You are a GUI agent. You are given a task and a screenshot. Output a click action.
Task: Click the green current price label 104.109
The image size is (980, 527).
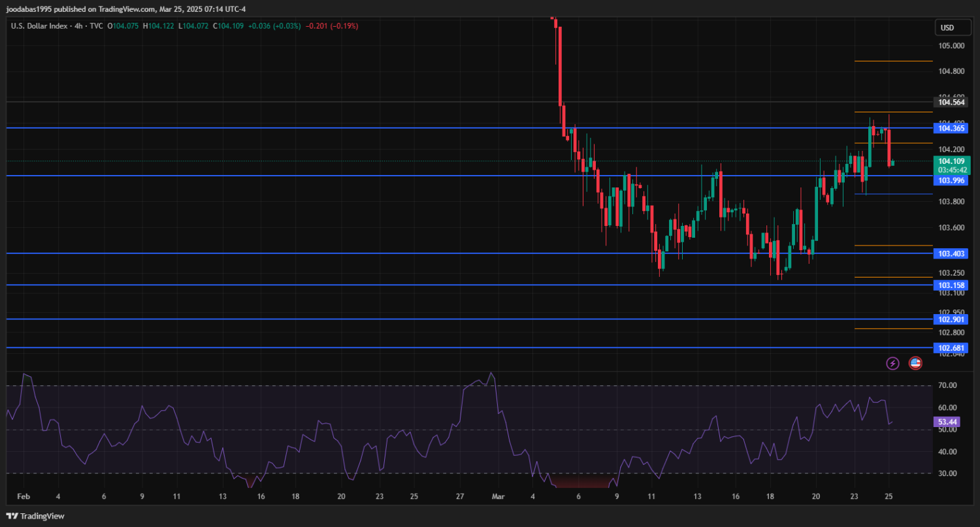[x=951, y=161]
